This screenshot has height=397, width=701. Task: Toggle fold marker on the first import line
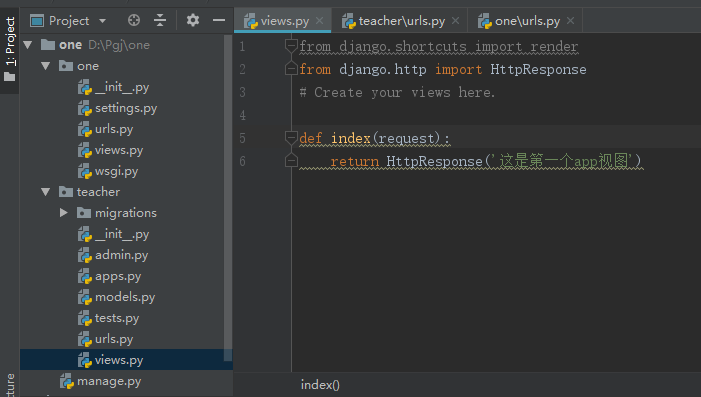point(291,46)
